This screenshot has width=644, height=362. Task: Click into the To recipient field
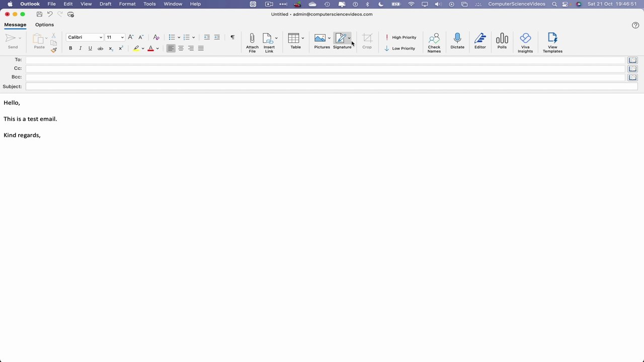click(325, 60)
